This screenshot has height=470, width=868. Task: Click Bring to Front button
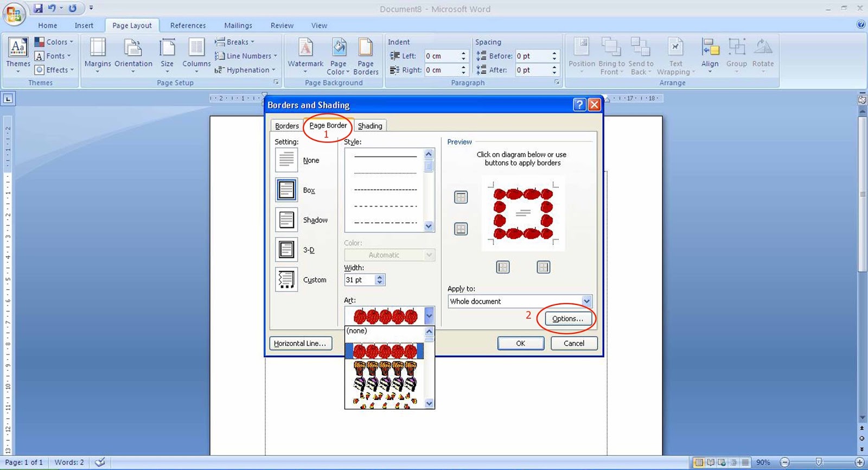click(611, 55)
